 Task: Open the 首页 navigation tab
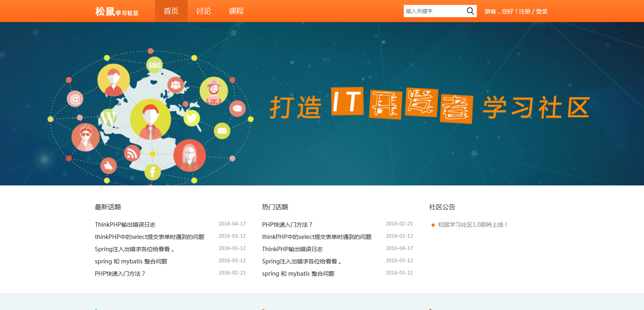click(x=171, y=11)
